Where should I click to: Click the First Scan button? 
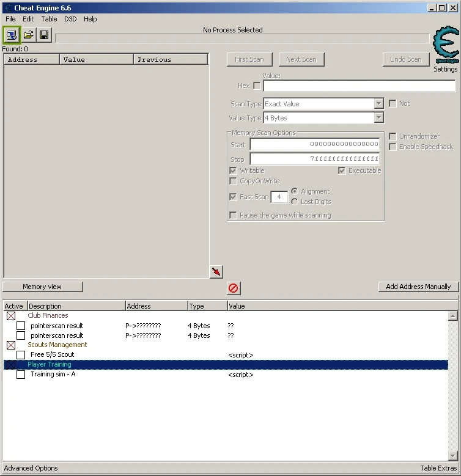tap(249, 59)
